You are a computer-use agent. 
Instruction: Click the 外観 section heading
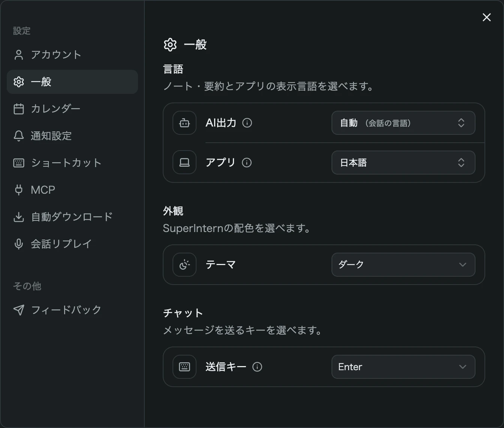[x=173, y=211]
